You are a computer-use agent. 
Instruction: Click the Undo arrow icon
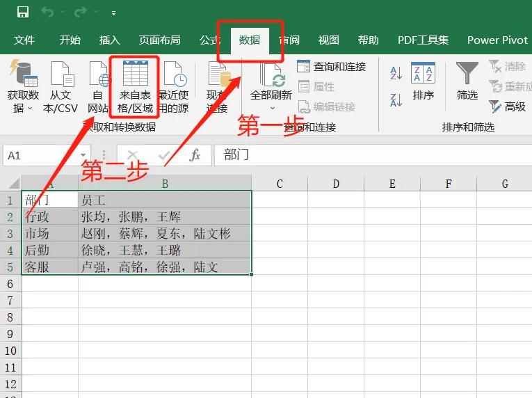[x=48, y=13]
